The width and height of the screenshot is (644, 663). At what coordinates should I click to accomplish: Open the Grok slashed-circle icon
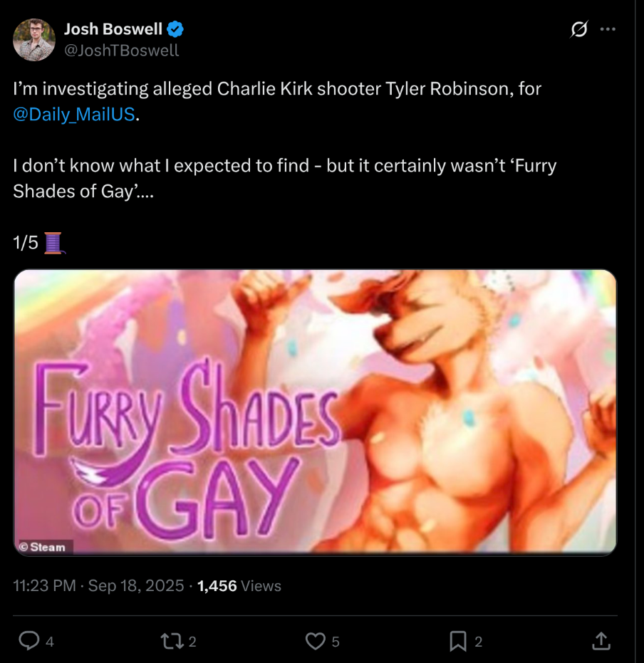click(579, 29)
